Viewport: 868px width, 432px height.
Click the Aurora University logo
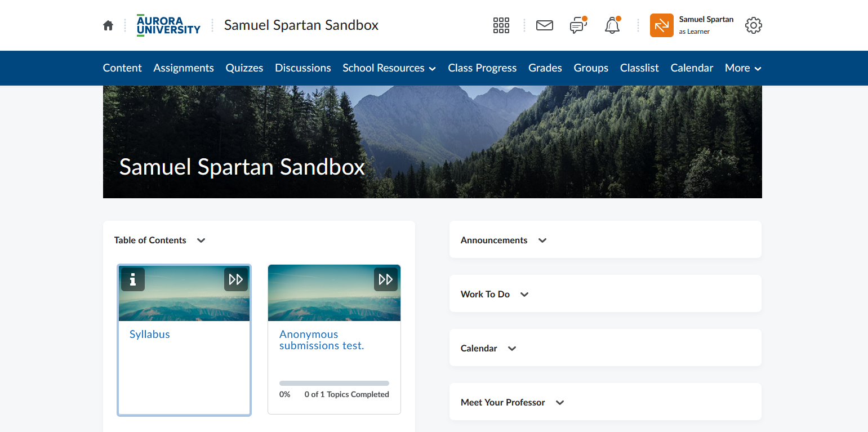click(x=168, y=25)
